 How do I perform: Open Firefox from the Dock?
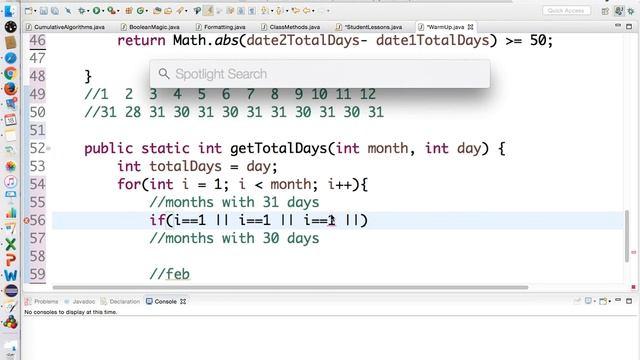coord(10,89)
